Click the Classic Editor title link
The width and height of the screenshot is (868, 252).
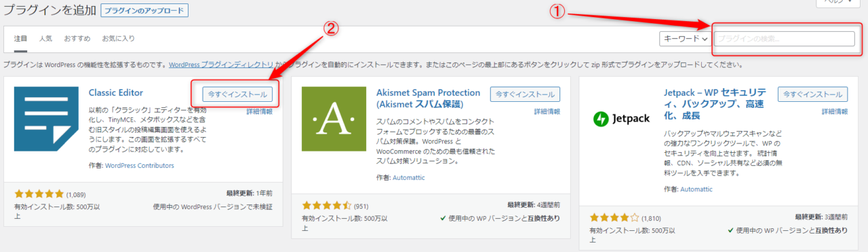tap(116, 92)
